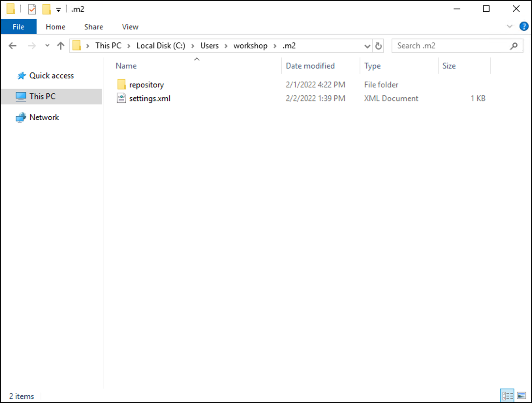
Task: Switch to details view layout
Action: [x=507, y=396]
